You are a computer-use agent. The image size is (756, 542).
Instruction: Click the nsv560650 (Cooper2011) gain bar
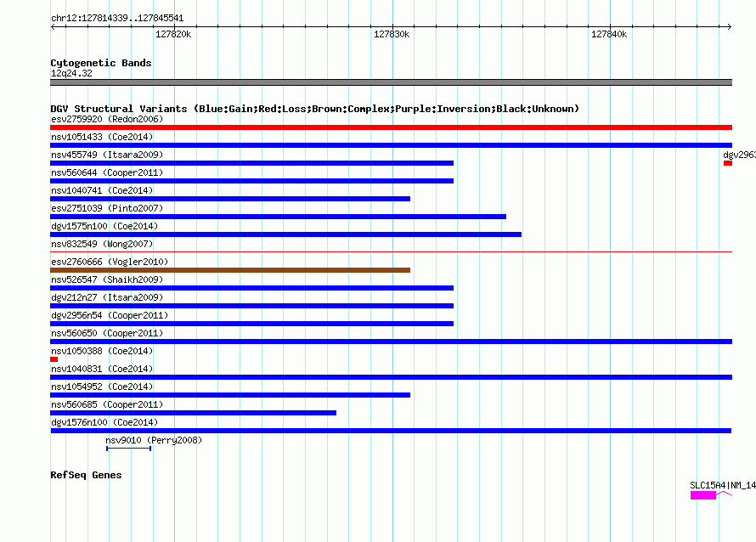(391, 342)
